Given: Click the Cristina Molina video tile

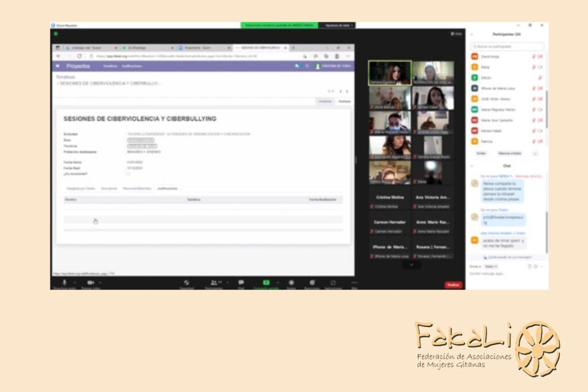Looking at the screenshot, I should (x=390, y=198).
